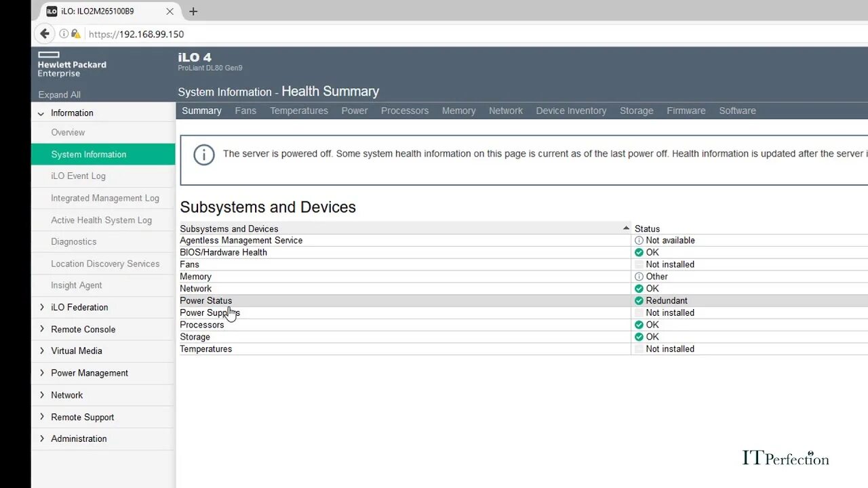Expand the Network sidebar section
The image size is (868, 488).
click(42, 395)
